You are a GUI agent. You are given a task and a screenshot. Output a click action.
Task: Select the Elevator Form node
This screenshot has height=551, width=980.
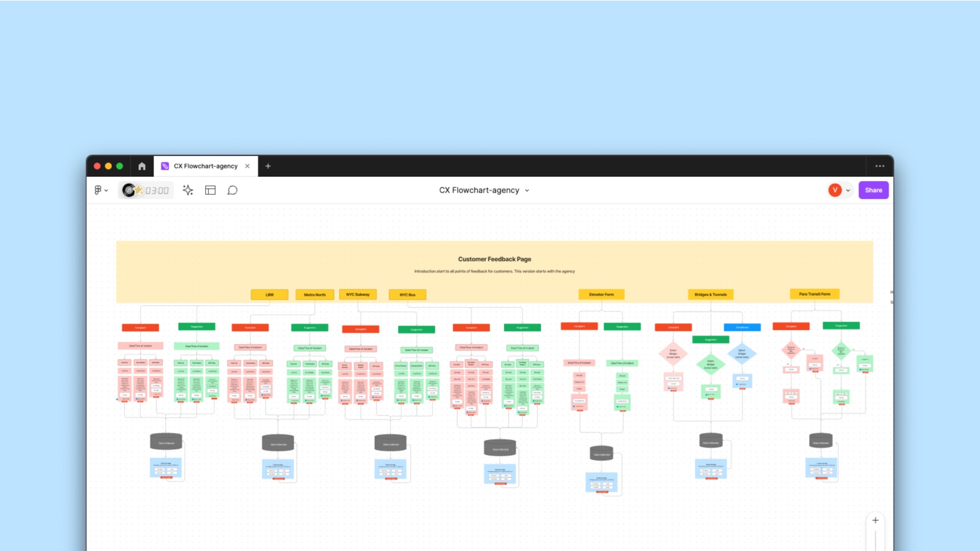click(601, 294)
